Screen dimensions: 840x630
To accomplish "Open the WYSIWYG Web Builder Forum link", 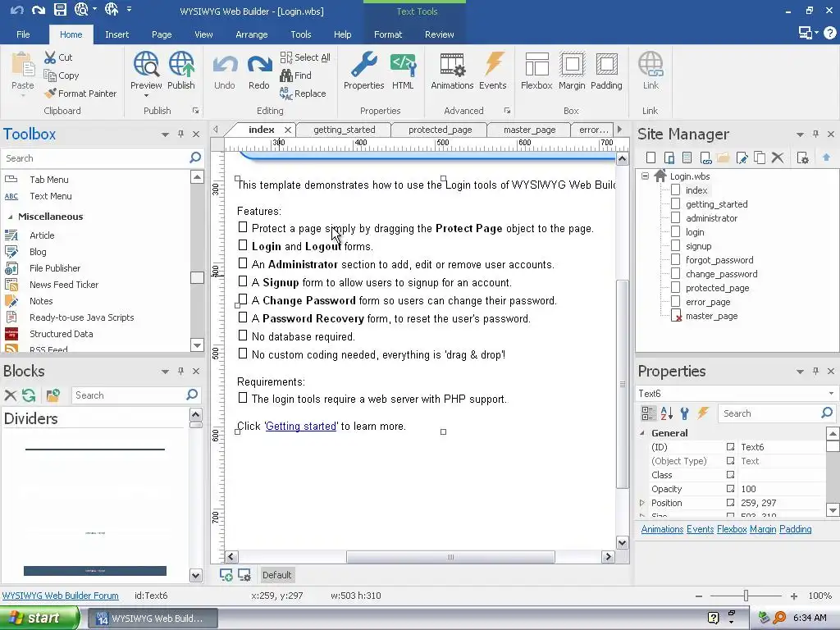I will tap(60, 596).
